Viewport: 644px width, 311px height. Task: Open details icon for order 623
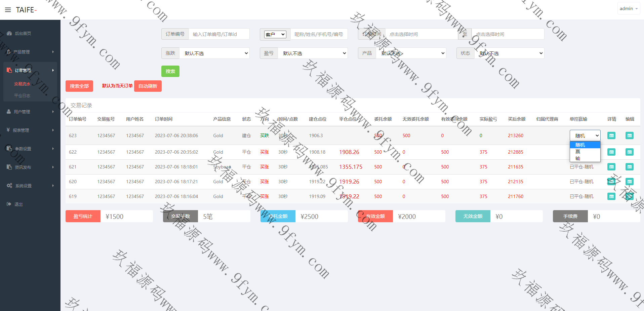tap(611, 135)
